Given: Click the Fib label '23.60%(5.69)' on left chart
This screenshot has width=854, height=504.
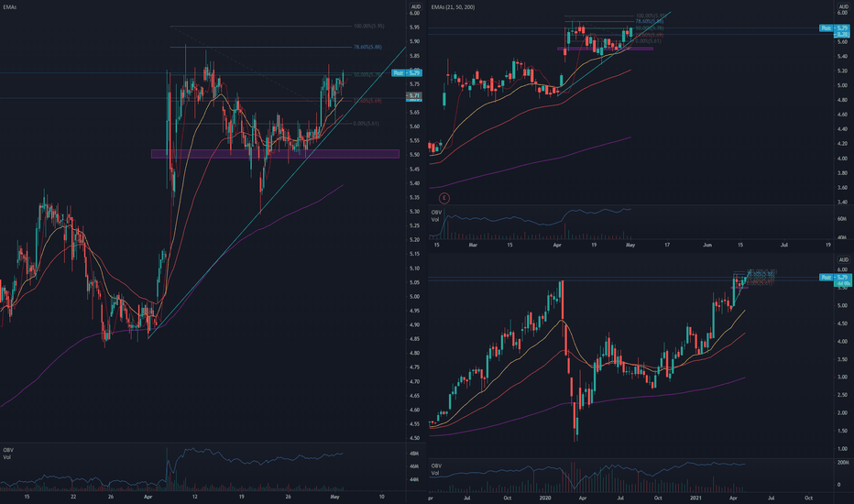Looking at the screenshot, I should coord(367,101).
